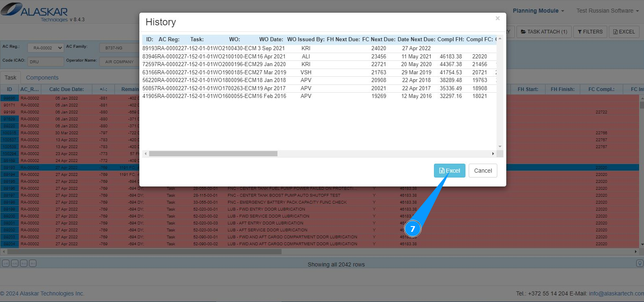Open the Planning Module dropdown menu
The image size is (644, 302).
tap(538, 11)
